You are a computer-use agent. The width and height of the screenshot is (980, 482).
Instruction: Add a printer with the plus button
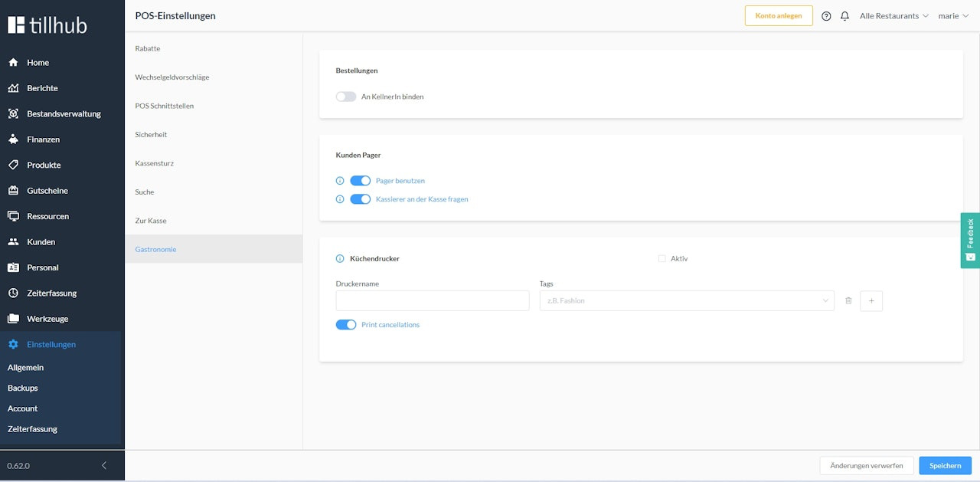(x=871, y=300)
